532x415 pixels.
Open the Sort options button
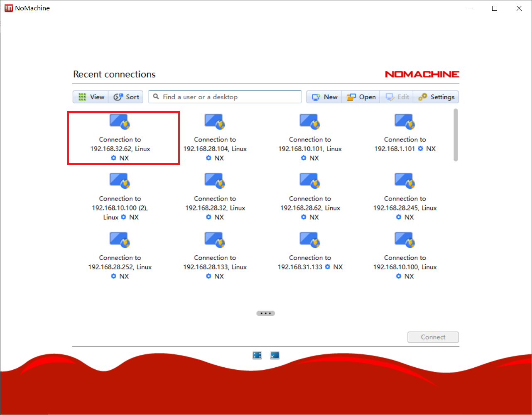click(126, 97)
